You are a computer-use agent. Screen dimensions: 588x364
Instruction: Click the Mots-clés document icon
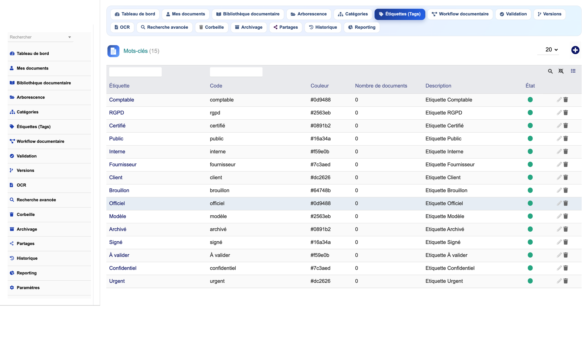click(113, 51)
